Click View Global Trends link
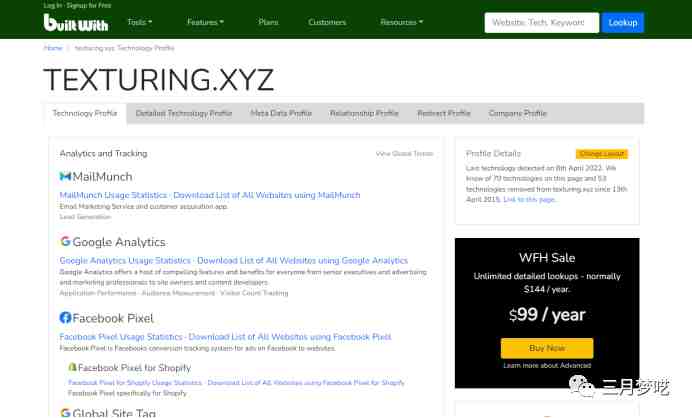The width and height of the screenshot is (692, 418). click(404, 154)
